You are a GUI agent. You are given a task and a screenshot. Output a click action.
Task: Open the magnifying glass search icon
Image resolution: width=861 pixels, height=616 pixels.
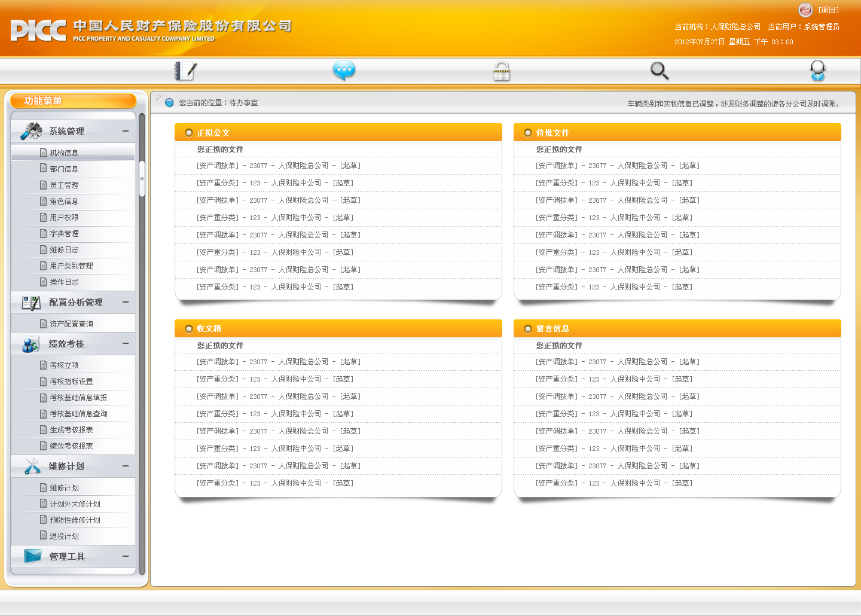(660, 71)
